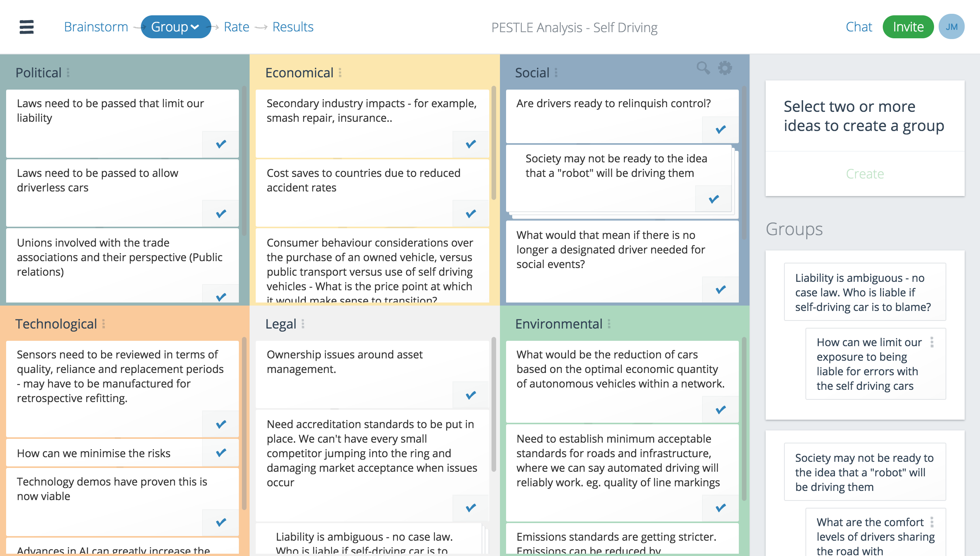The height and width of the screenshot is (556, 980).
Task: Click the hamburger menu icon top left
Action: [x=26, y=27]
